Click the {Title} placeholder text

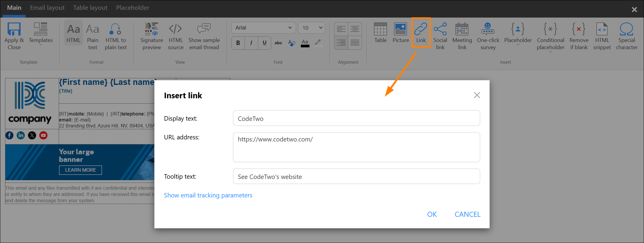[66, 91]
